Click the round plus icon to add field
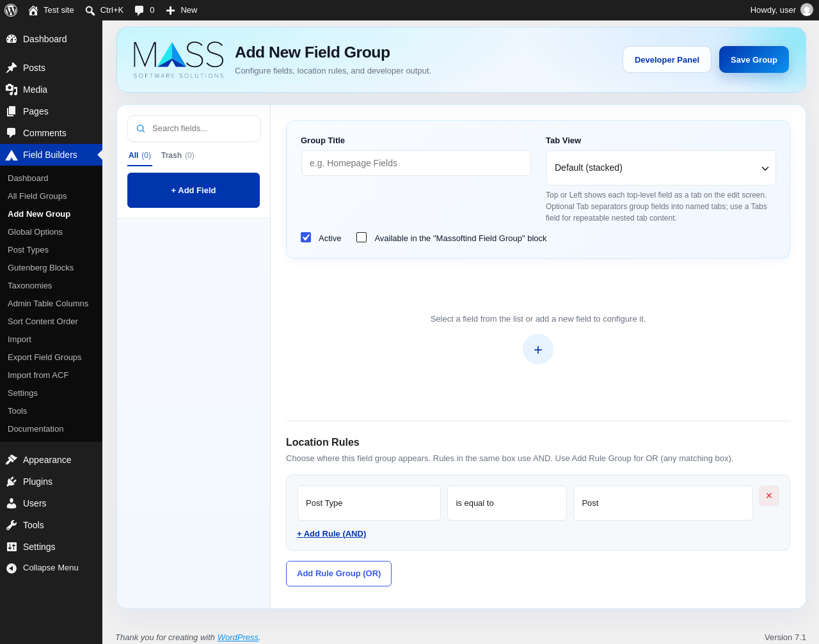The width and height of the screenshot is (819, 644). pos(538,349)
